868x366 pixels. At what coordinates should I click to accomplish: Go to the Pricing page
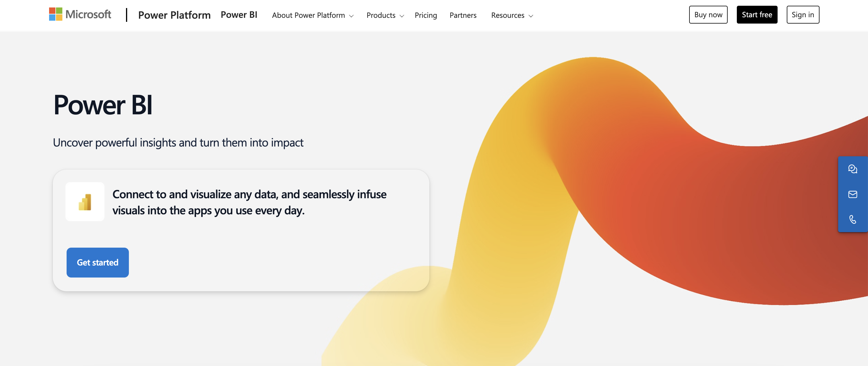point(426,15)
